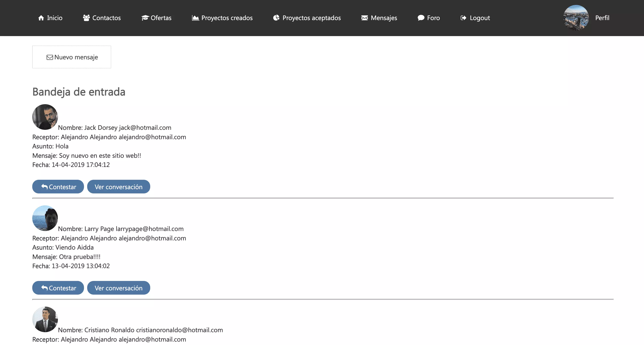644x345 pixels.
Task: Select Receptor line under Jack Dorsey message
Action: click(109, 137)
